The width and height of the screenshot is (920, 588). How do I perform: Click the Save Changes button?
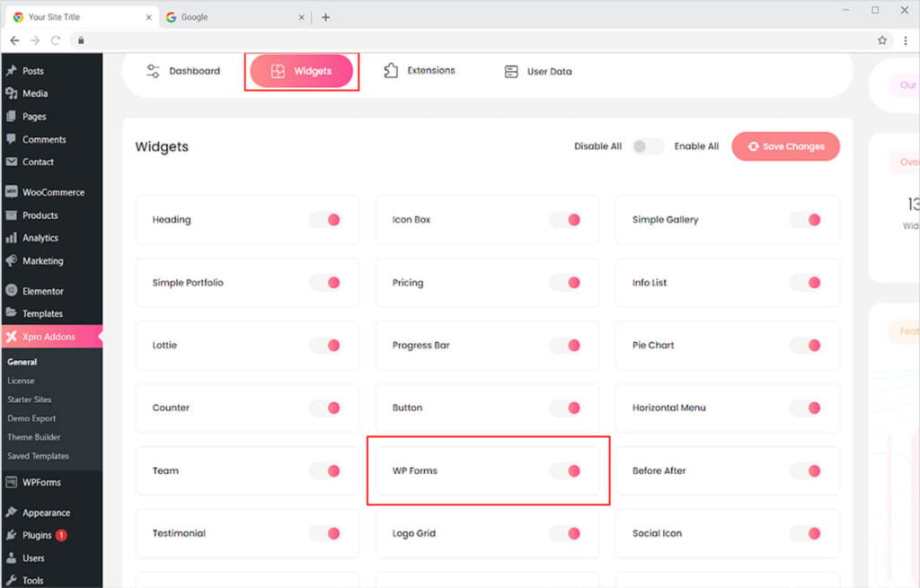pyautogui.click(x=785, y=146)
